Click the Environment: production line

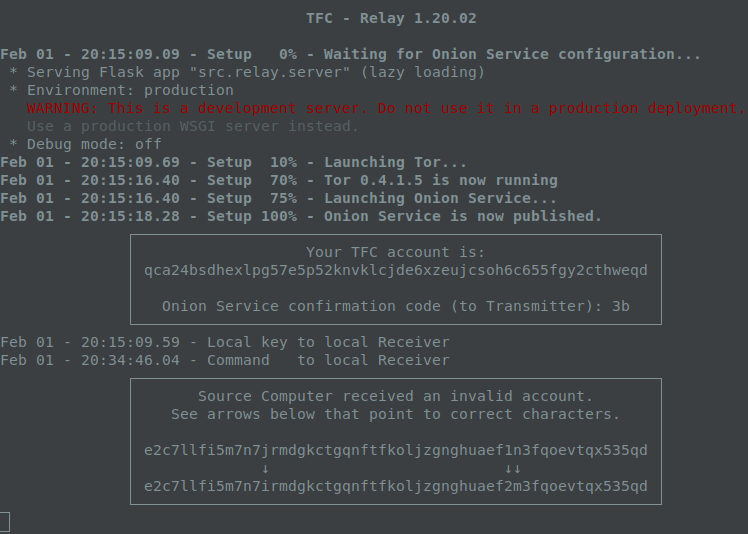click(121, 91)
